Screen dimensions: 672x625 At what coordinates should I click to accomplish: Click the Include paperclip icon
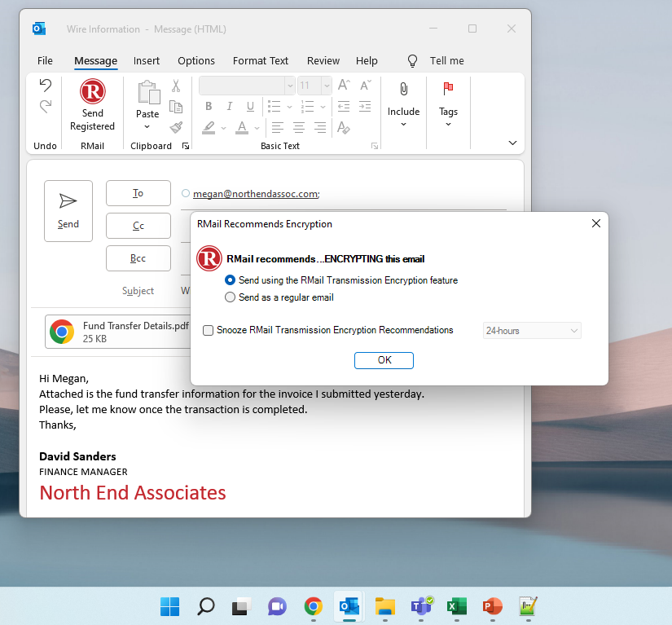[403, 90]
